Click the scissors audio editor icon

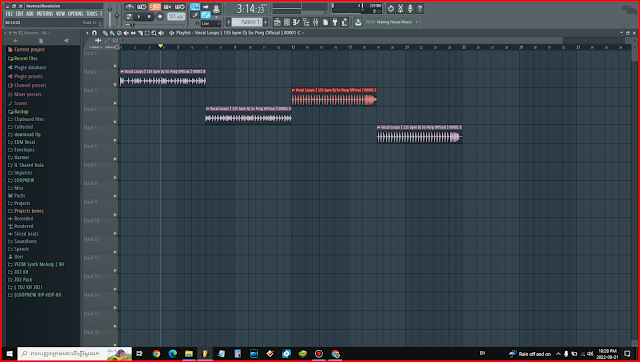(400, 8)
